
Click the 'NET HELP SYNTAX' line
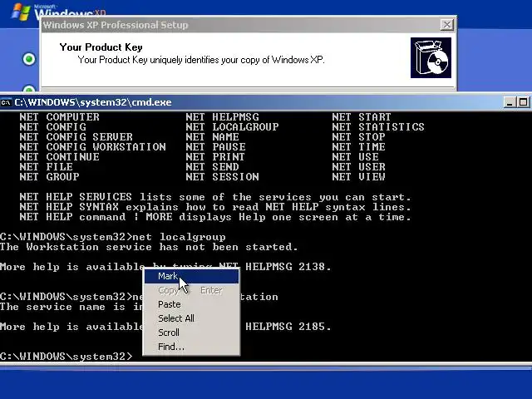coord(215,207)
